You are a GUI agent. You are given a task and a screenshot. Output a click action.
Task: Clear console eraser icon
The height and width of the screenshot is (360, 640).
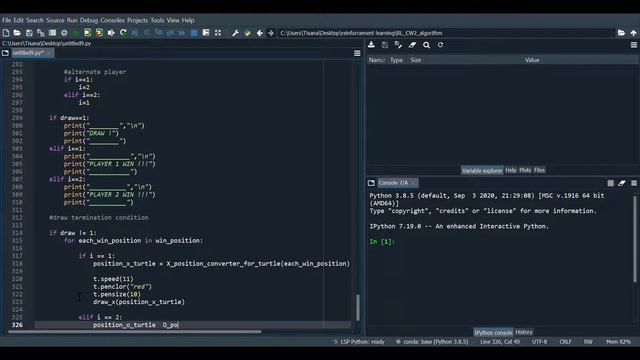(622, 183)
